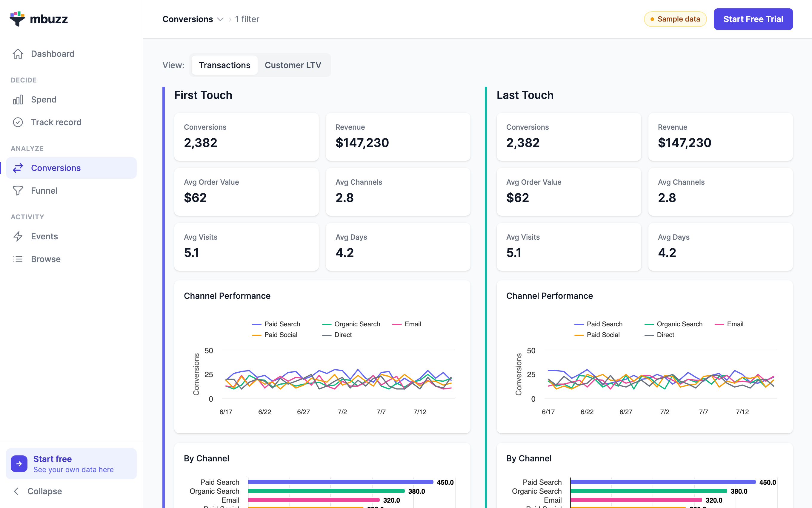
Task: Open the Browse activity page
Action: coord(71,259)
